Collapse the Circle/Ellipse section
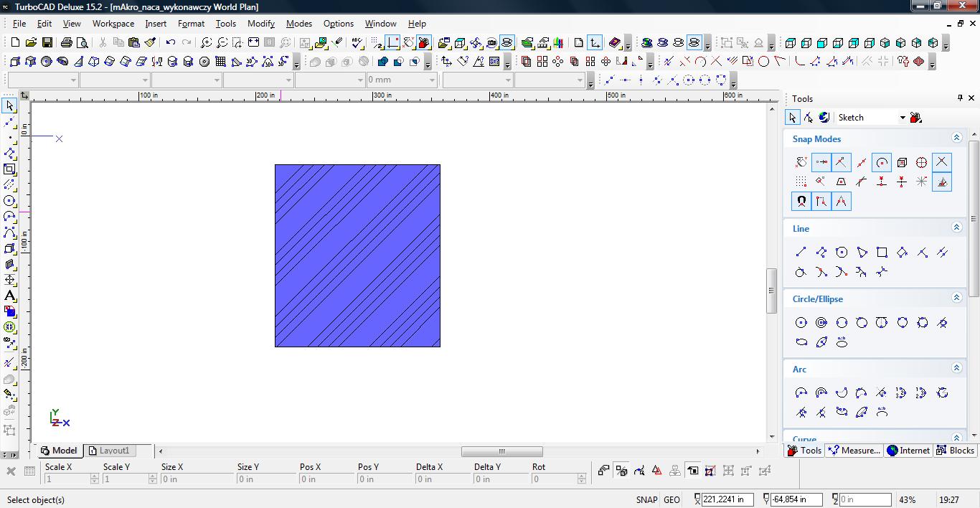 [x=956, y=298]
